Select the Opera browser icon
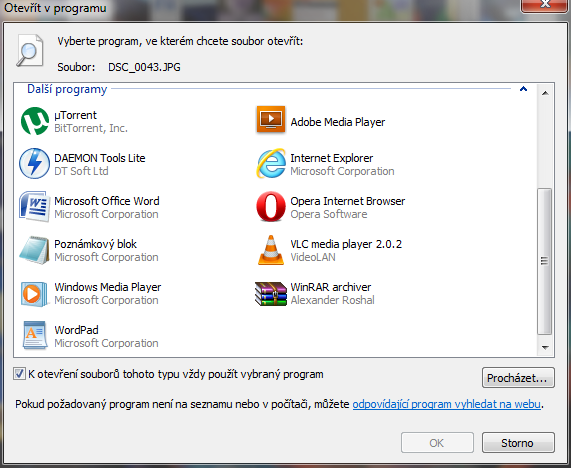The width and height of the screenshot is (571, 468). point(271,207)
